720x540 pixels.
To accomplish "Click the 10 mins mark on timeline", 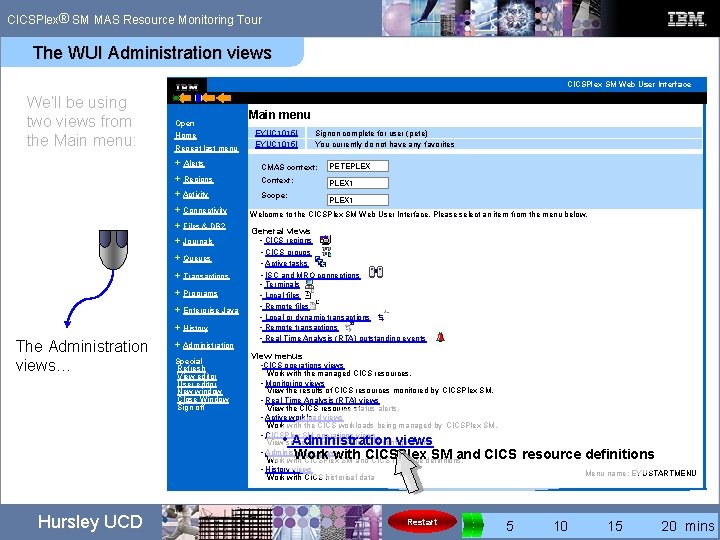I will [x=560, y=526].
